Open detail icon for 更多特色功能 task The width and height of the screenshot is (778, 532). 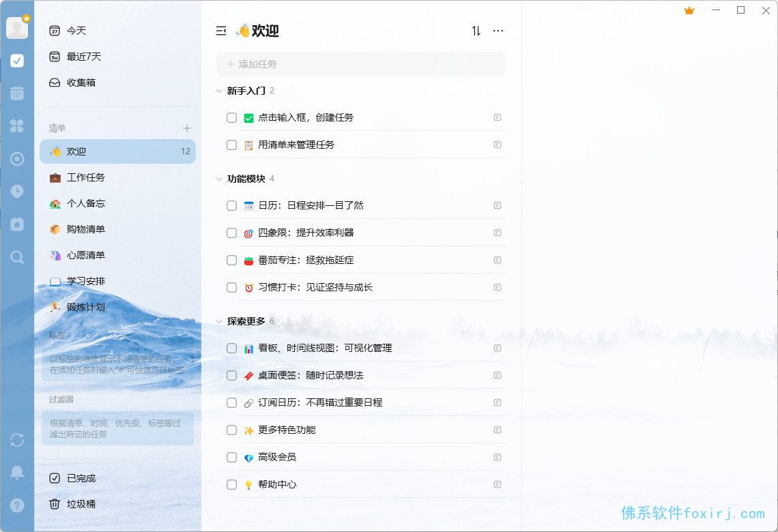[x=497, y=430]
